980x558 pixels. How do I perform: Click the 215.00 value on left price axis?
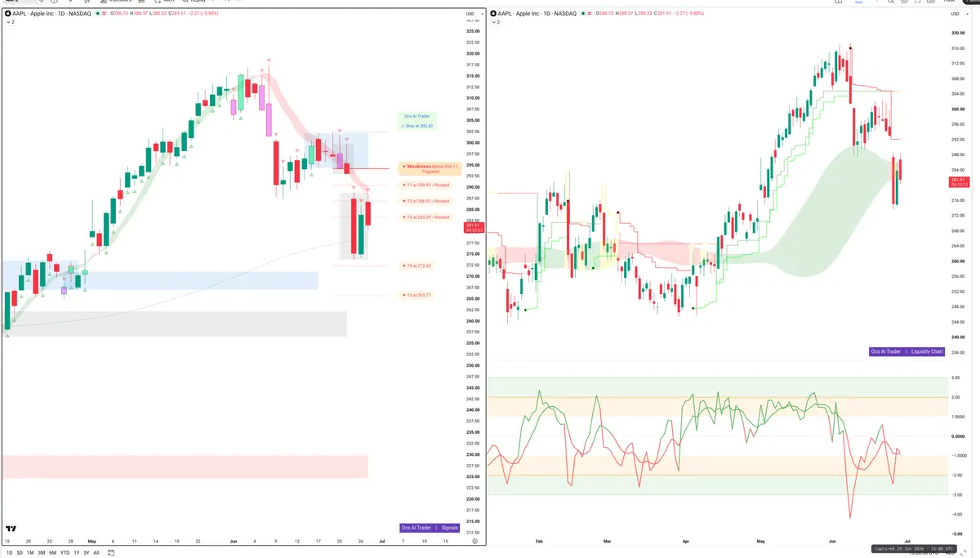pyautogui.click(x=472, y=521)
